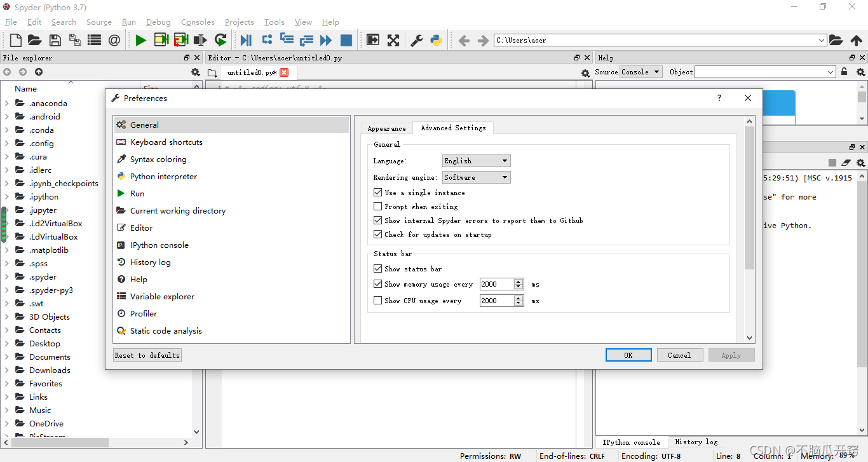Select Keyboard shortcuts preferences category

click(x=231, y=142)
